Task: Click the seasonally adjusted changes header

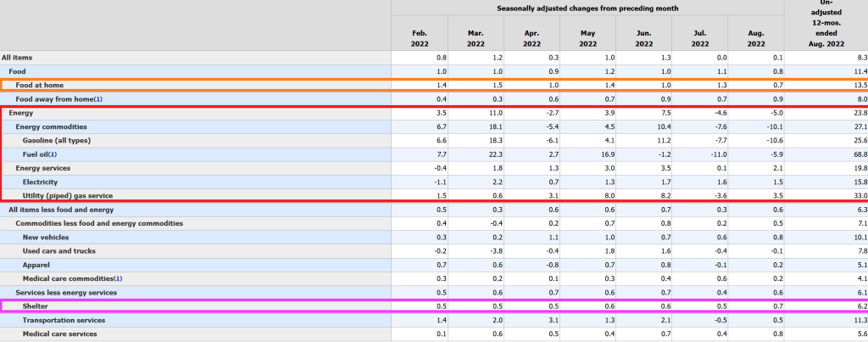Action: pyautogui.click(x=587, y=8)
